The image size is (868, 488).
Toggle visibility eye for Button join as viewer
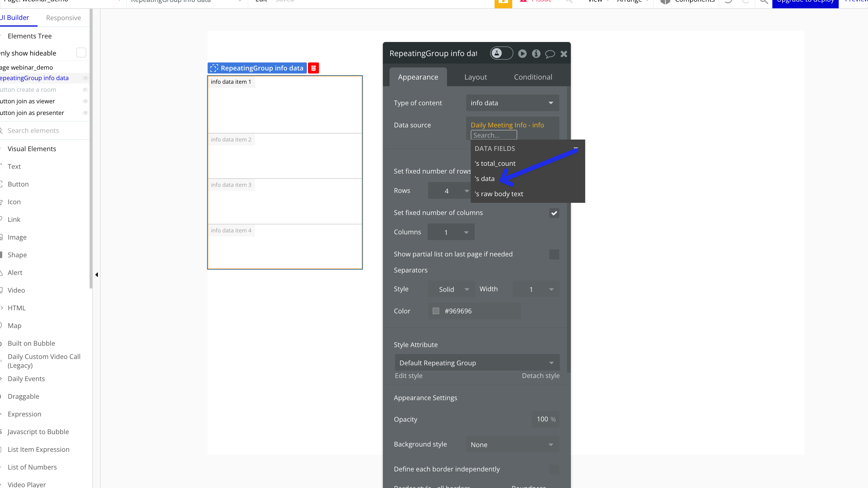point(85,101)
